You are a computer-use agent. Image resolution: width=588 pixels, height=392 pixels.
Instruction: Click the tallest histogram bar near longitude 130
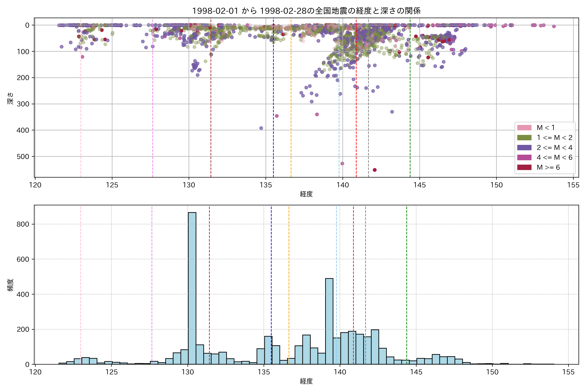192,287
